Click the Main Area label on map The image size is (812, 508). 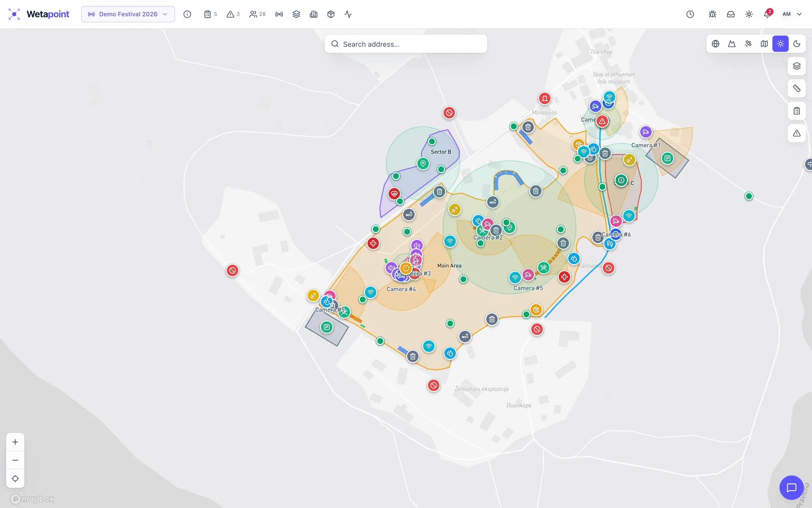click(x=449, y=266)
